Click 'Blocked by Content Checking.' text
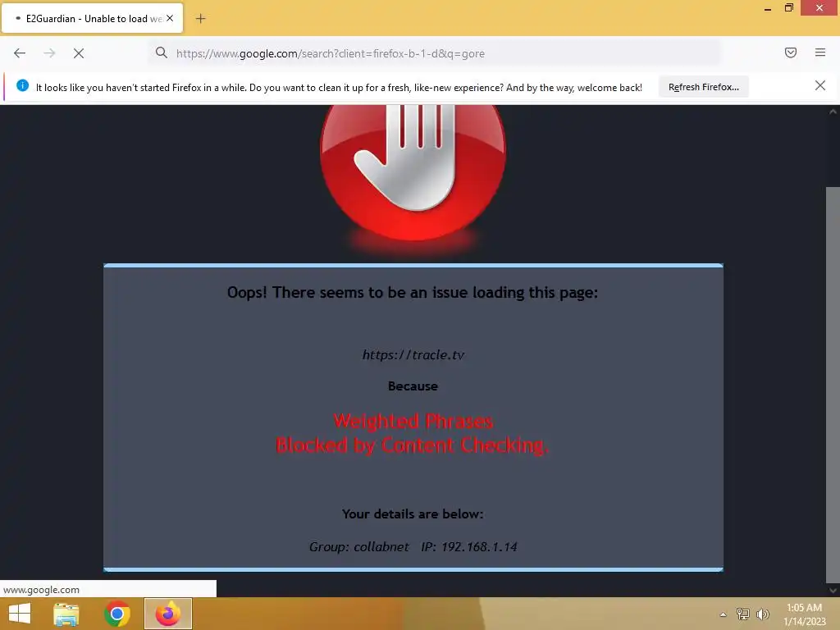 (x=412, y=445)
